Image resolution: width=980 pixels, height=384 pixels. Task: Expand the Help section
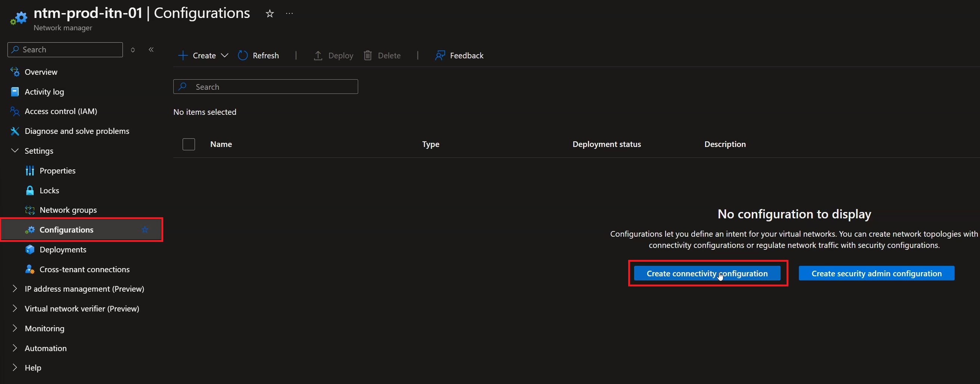[15, 368]
